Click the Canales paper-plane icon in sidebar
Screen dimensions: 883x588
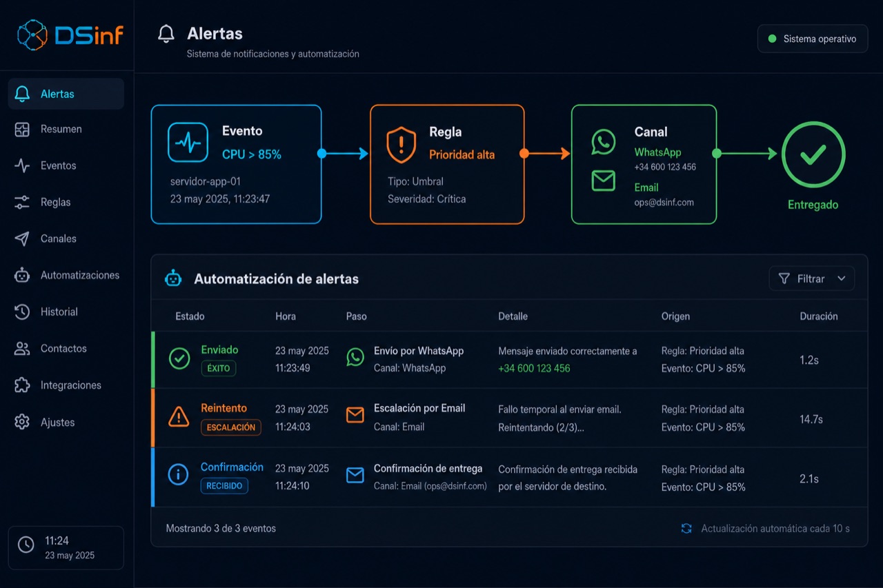pos(22,239)
